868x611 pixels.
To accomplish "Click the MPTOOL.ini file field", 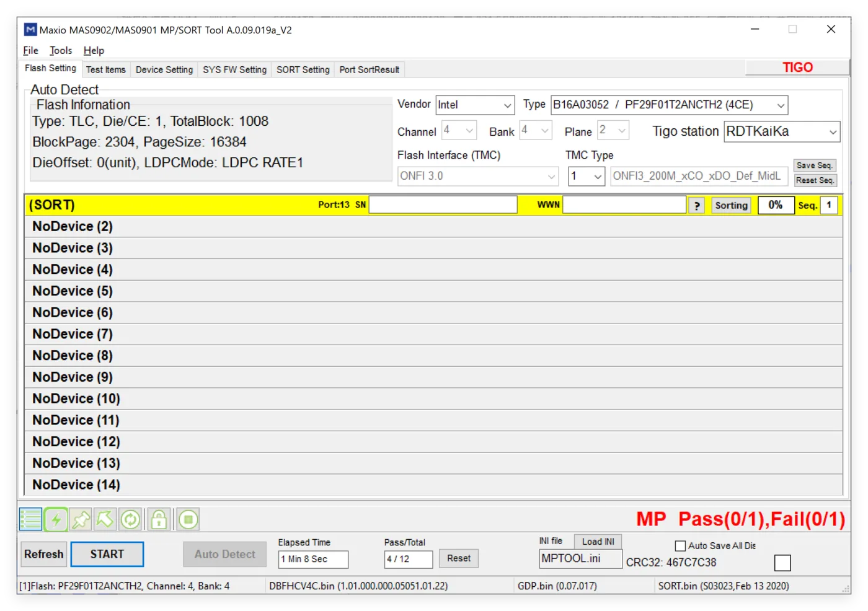I will (580, 559).
